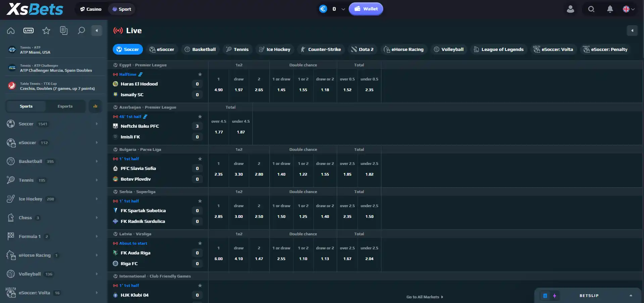Follow the Go to All Markets link
Image resolution: width=644 pixels, height=303 pixels.
[x=425, y=297]
